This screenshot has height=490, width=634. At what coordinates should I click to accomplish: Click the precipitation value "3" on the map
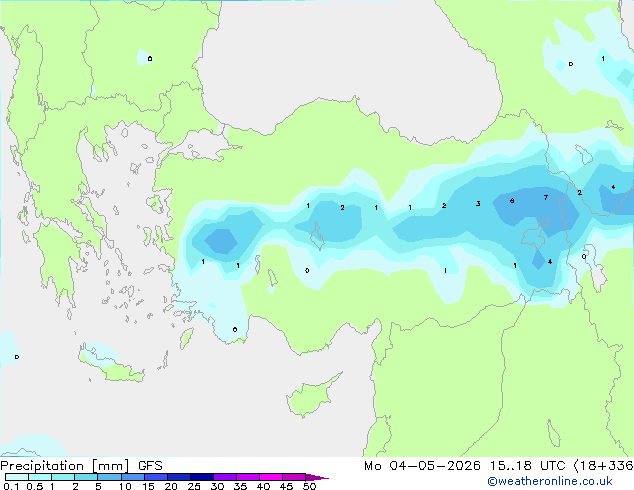point(478,203)
